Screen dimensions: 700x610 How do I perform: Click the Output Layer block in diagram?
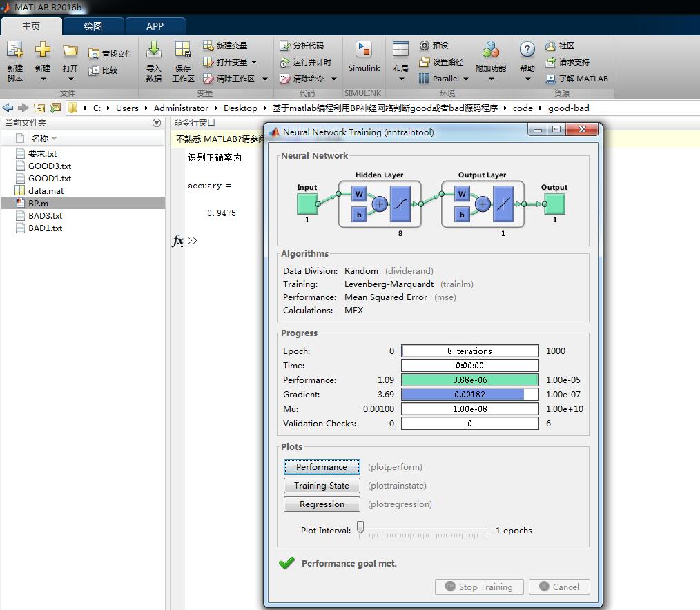[x=483, y=204]
